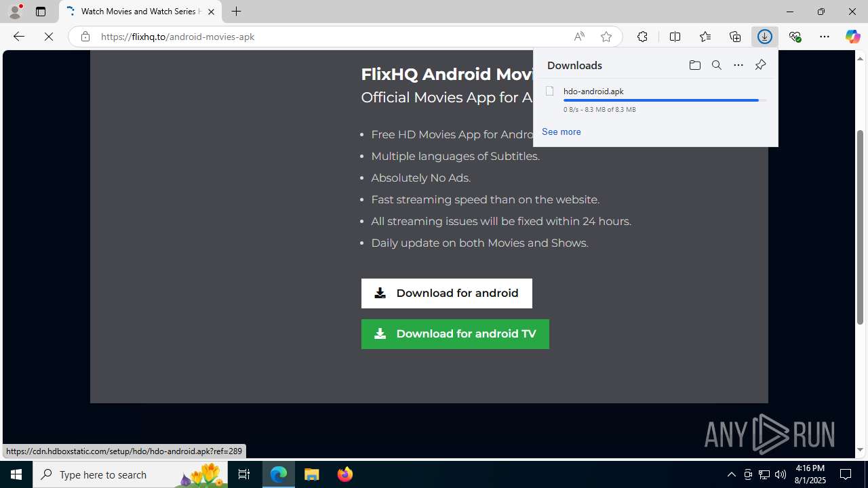The height and width of the screenshot is (488, 868).
Task: Stop loading the page
Action: 49,37
